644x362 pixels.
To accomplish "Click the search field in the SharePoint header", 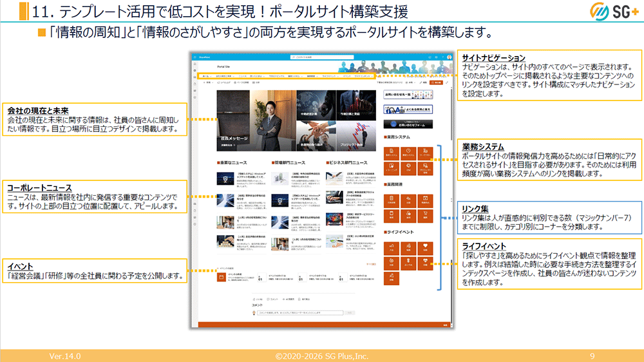I will (322, 57).
